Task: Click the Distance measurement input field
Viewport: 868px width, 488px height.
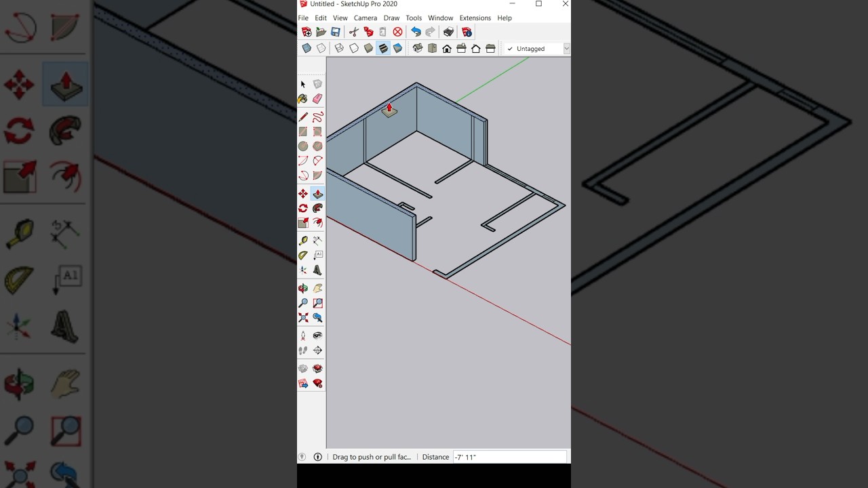Action: pos(509,457)
